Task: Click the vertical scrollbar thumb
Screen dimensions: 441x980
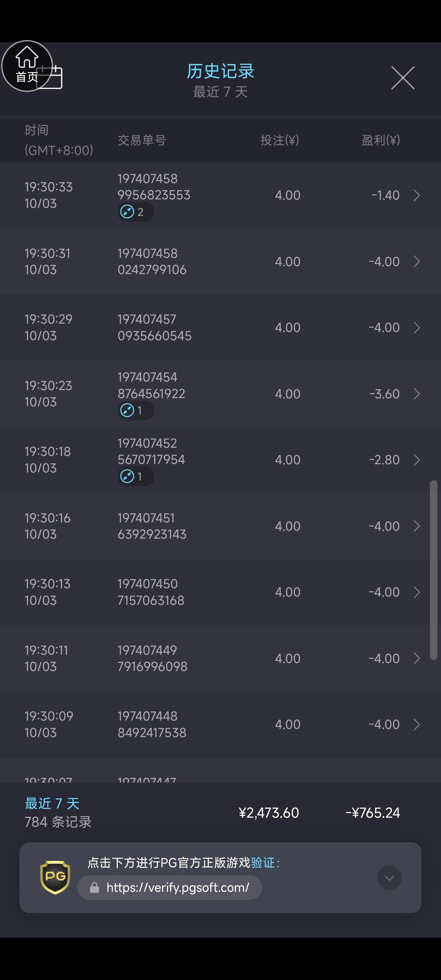Action: (433, 570)
